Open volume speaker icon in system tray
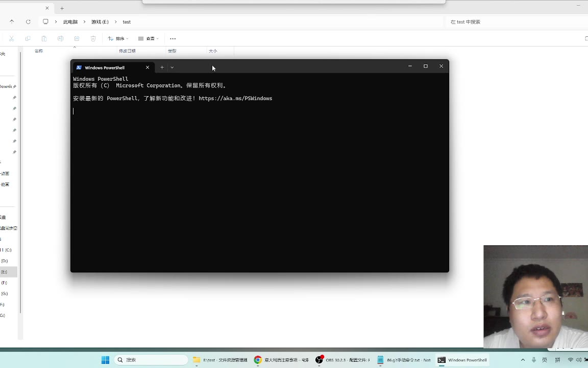 [579, 360]
